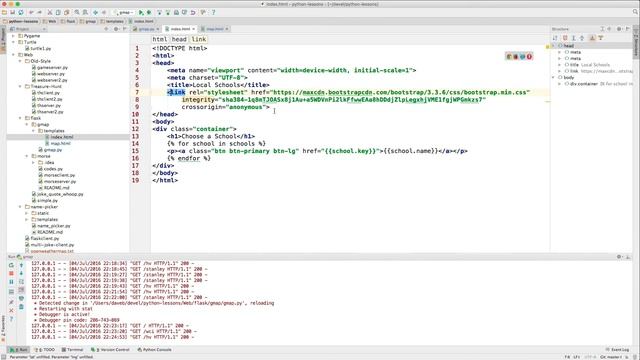This screenshot has width=640, height=360.
Task: Preview the page in Safari browser icon
Action: [522, 56]
